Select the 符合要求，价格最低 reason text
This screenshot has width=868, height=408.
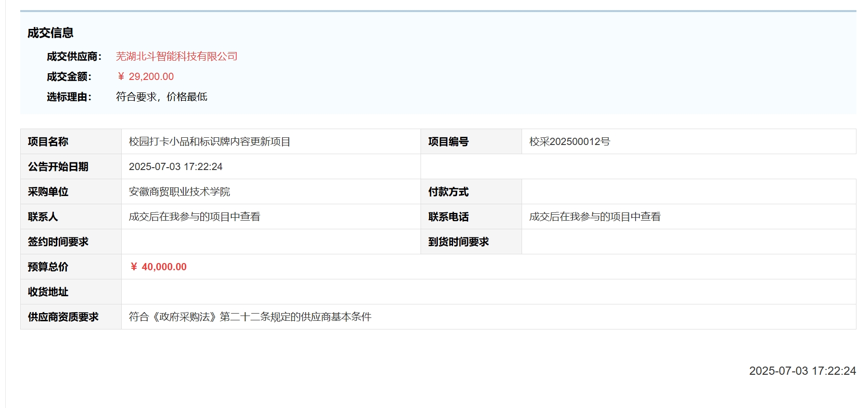click(x=161, y=97)
